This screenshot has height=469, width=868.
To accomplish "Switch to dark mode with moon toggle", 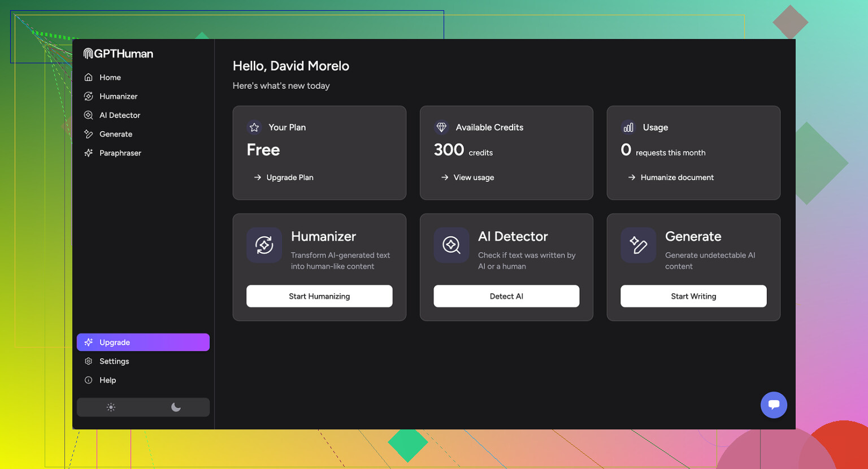I will tap(176, 407).
